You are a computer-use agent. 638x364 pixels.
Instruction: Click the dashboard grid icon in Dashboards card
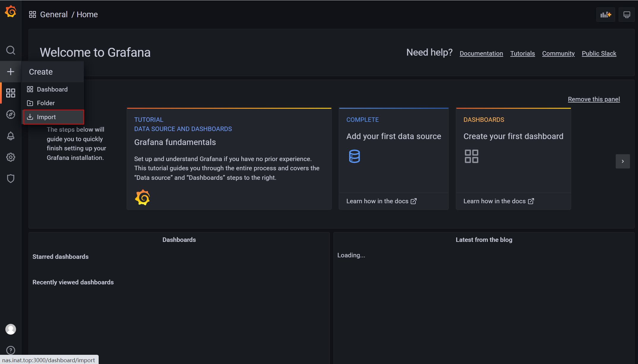click(472, 156)
